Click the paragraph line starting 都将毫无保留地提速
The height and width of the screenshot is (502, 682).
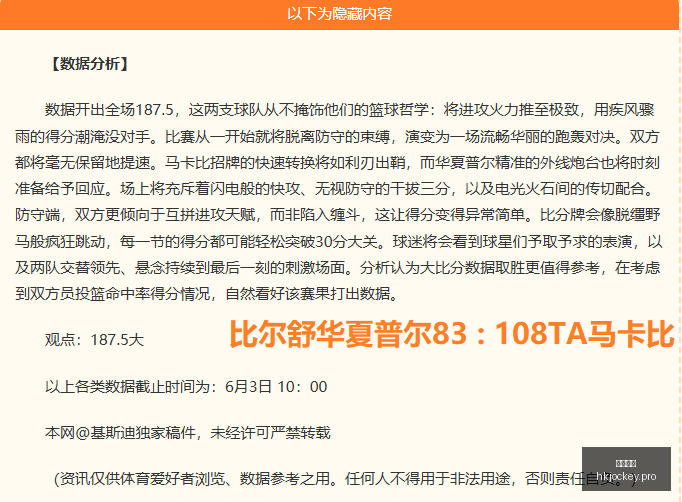point(338,163)
